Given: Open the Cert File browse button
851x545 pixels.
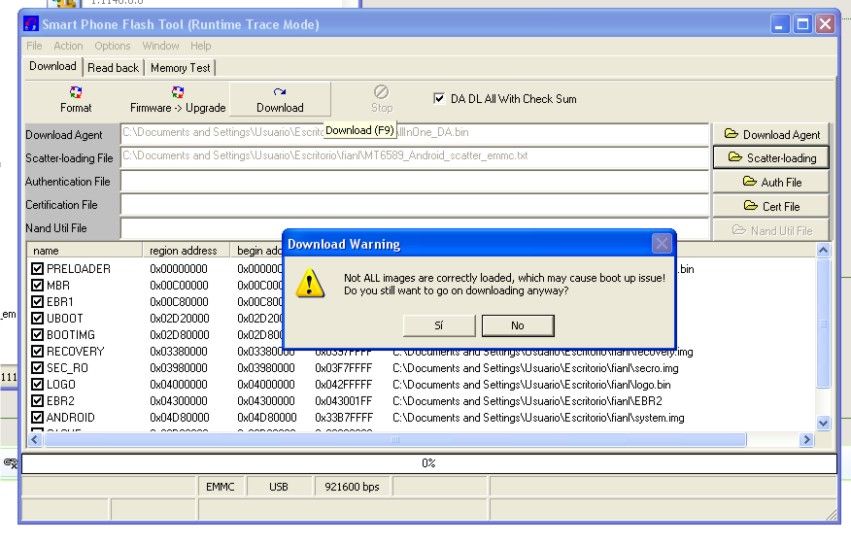Looking at the screenshot, I should click(x=771, y=206).
